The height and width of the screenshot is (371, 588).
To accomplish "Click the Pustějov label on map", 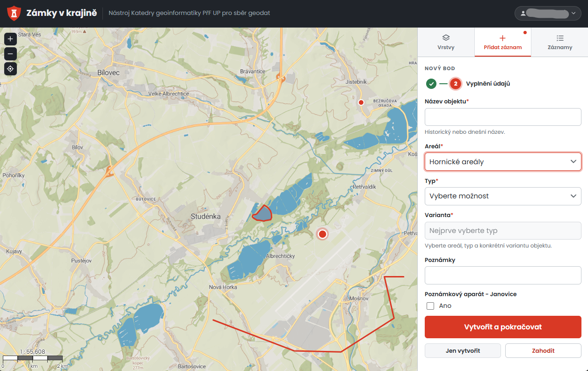I will [81, 261].
